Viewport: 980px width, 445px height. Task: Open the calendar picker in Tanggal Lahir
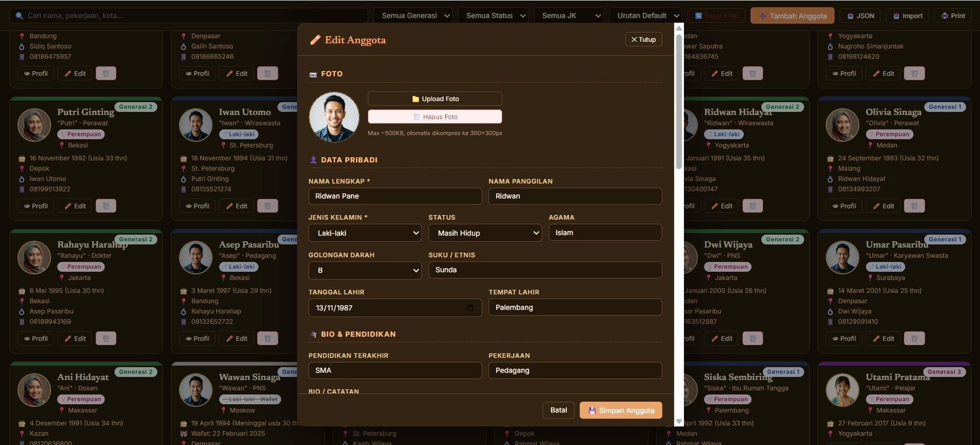click(x=470, y=308)
